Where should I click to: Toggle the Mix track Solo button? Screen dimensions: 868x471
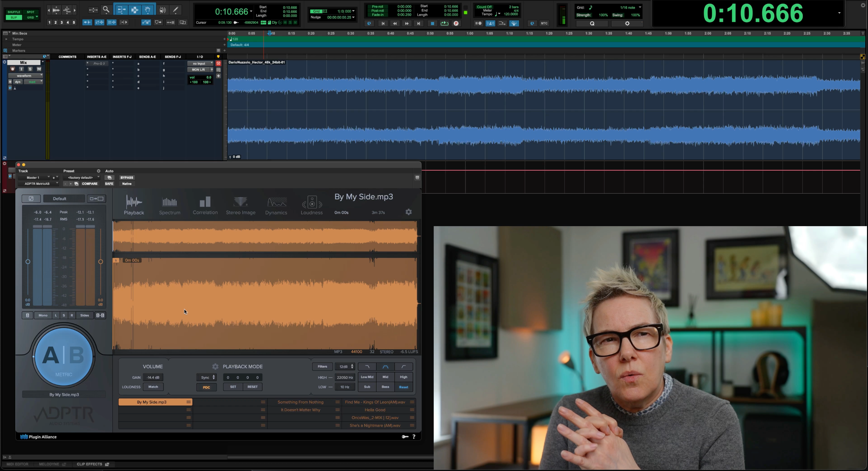(30, 69)
